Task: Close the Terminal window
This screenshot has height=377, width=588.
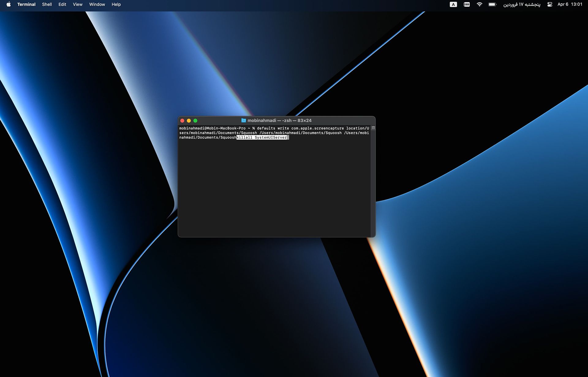Action: tap(182, 121)
